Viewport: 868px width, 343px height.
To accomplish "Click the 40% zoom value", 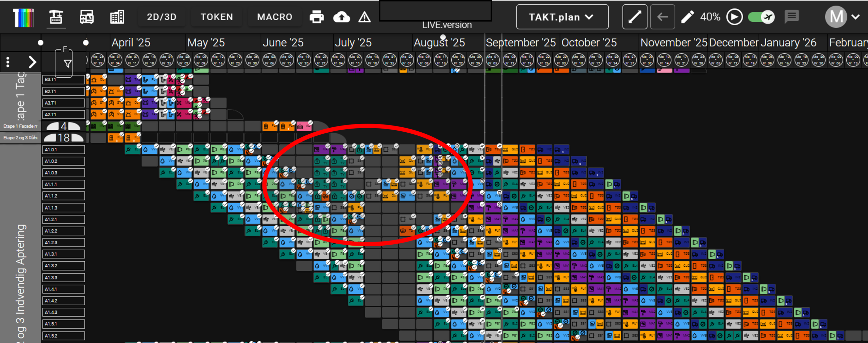I will [x=710, y=17].
